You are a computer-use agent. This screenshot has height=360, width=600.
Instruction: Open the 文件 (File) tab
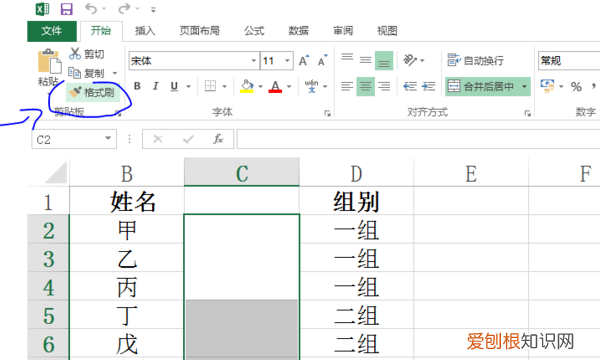point(52,31)
